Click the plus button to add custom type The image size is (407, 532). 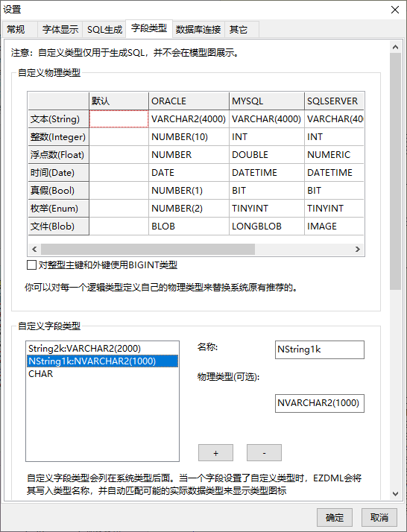pos(215,453)
